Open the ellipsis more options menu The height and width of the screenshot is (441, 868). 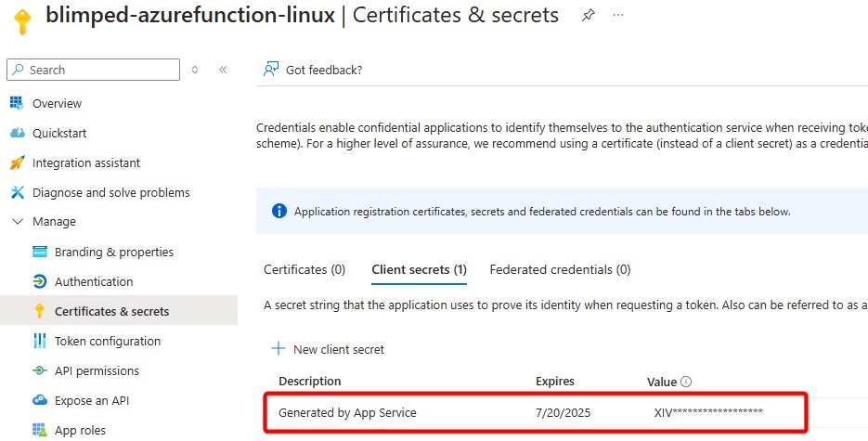coord(618,15)
